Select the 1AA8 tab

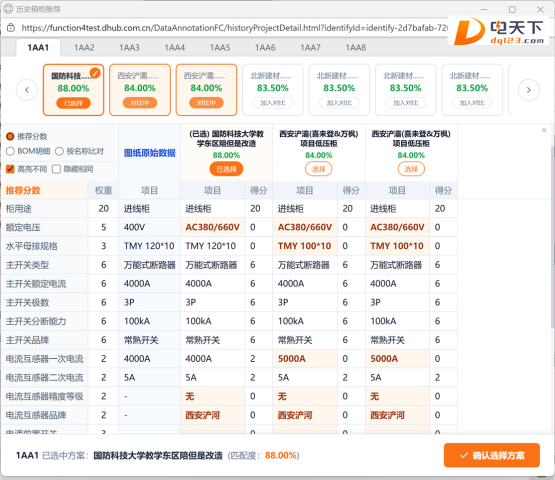click(x=356, y=48)
